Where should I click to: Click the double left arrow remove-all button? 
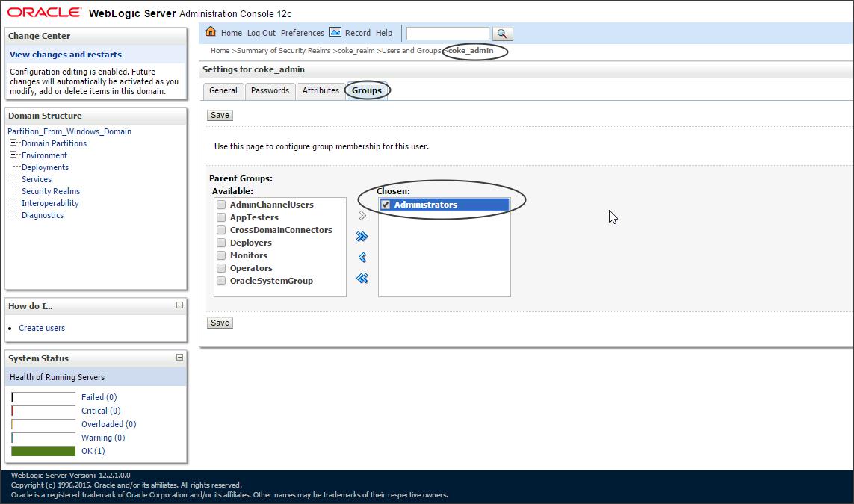[x=362, y=278]
